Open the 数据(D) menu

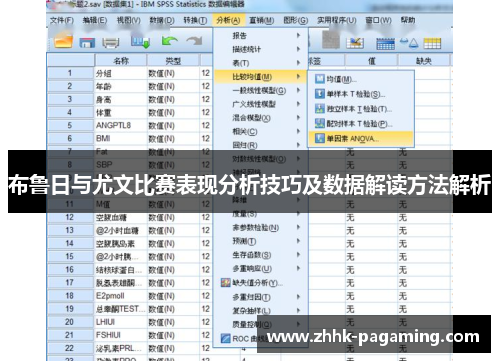coord(162,20)
